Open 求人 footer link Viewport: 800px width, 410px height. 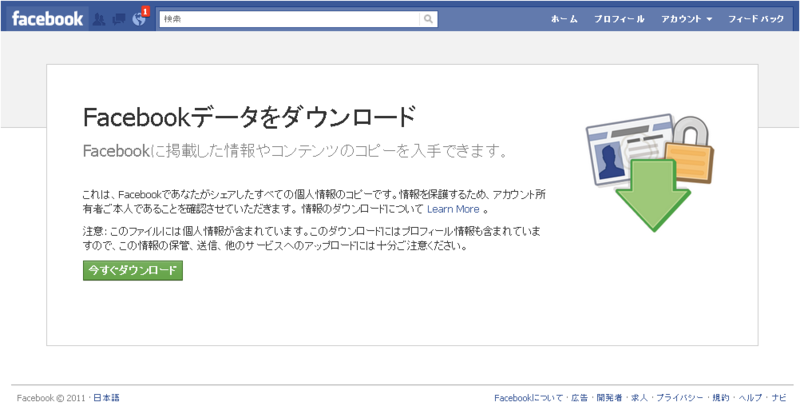639,398
